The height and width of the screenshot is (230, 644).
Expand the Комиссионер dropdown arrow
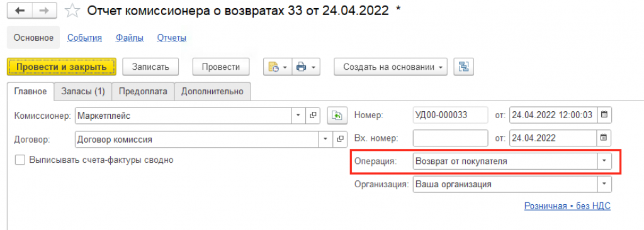tap(298, 116)
